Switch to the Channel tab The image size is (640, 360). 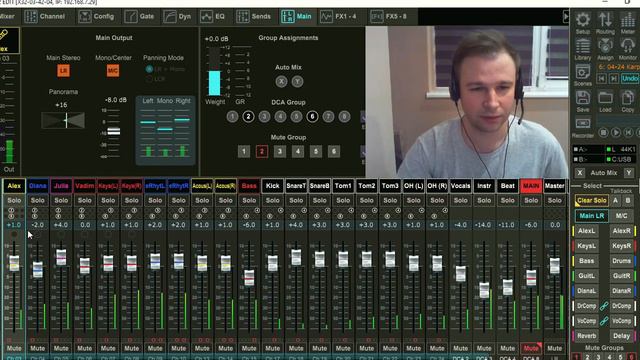44,16
